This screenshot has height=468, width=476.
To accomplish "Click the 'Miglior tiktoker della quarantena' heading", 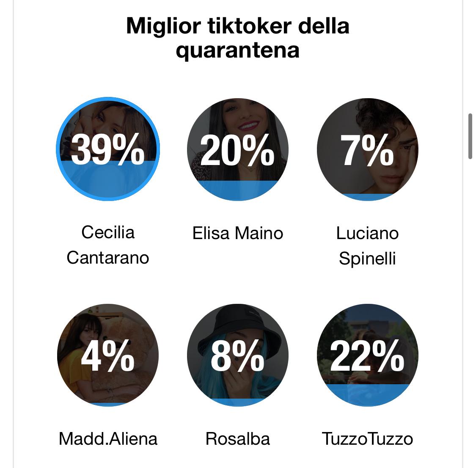I will pyautogui.click(x=237, y=38).
